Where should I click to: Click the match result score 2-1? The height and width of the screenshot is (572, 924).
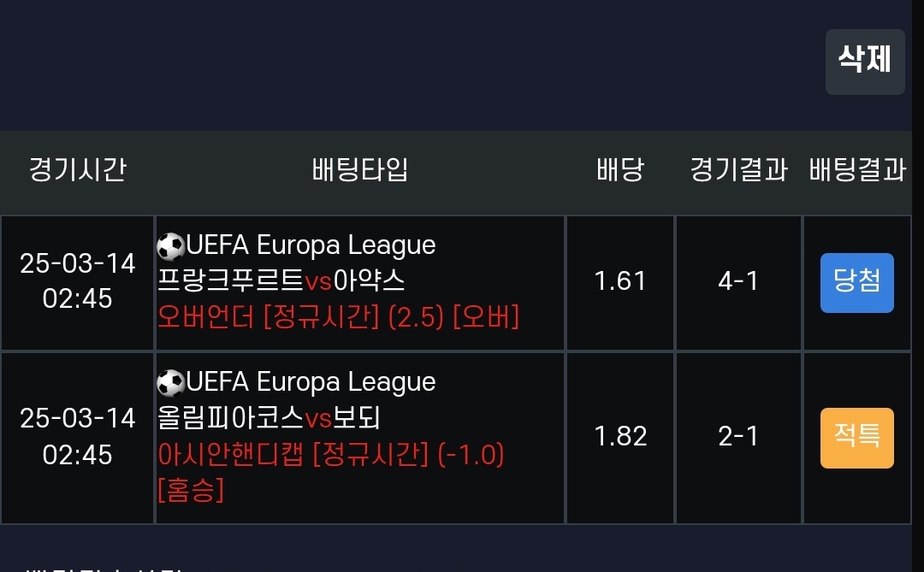pyautogui.click(x=739, y=438)
